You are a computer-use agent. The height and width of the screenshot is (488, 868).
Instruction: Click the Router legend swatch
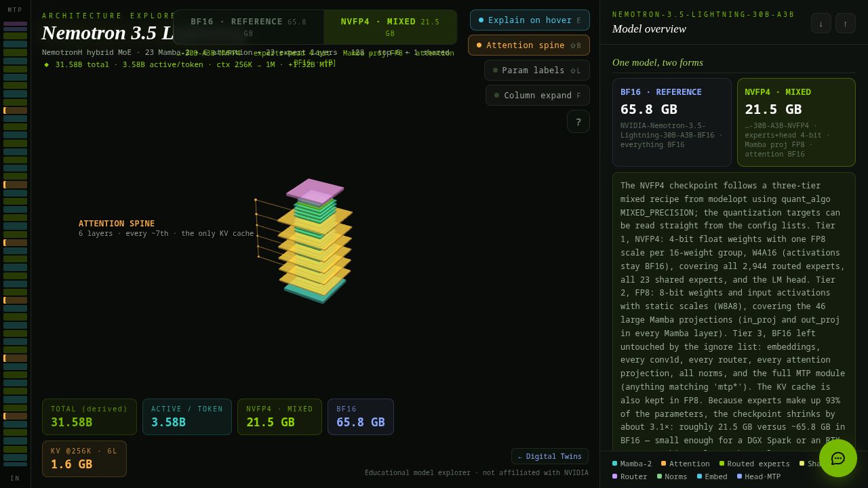click(614, 476)
